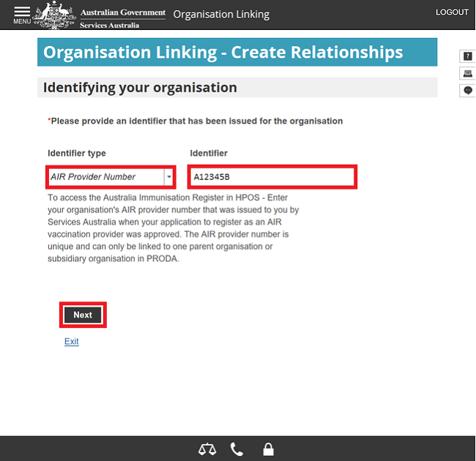Click the Exit link
The width and height of the screenshot is (476, 461).
(71, 341)
